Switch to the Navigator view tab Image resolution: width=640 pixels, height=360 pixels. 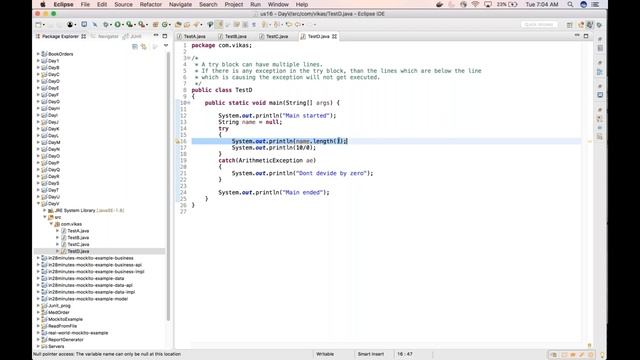pos(105,36)
